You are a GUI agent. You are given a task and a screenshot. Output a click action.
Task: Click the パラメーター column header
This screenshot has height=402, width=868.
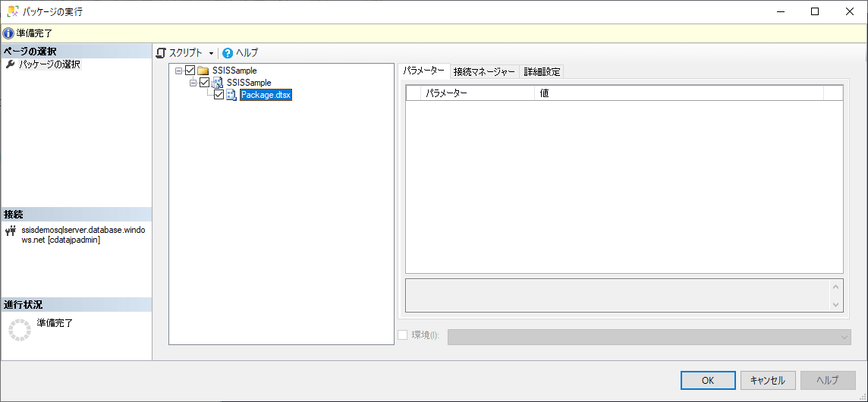click(478, 93)
